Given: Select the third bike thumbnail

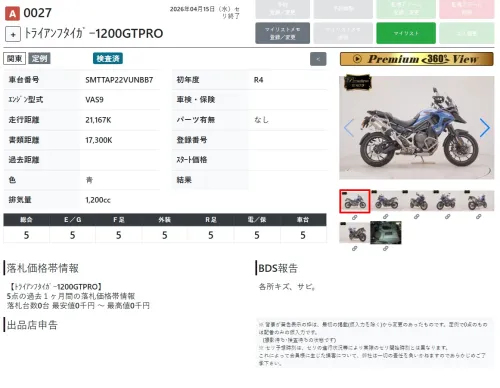Looking at the screenshot, I should (417, 201).
